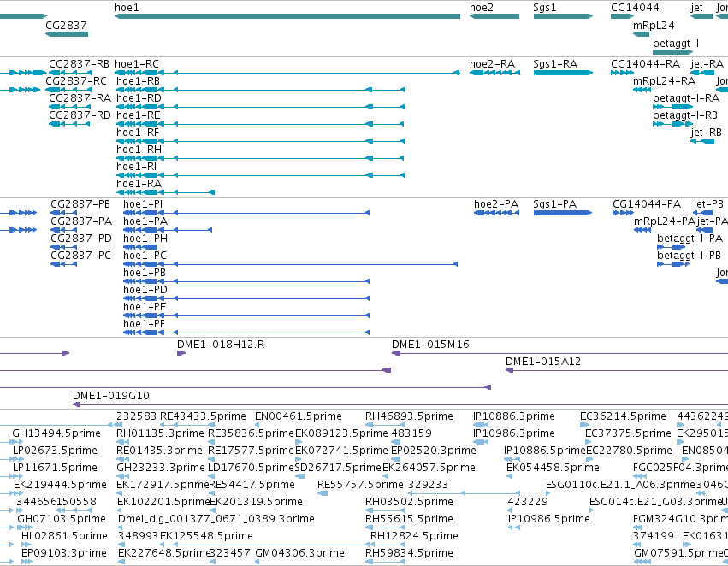Click the hoe1-RF transcript label
The image size is (728, 566).
pyautogui.click(x=138, y=133)
